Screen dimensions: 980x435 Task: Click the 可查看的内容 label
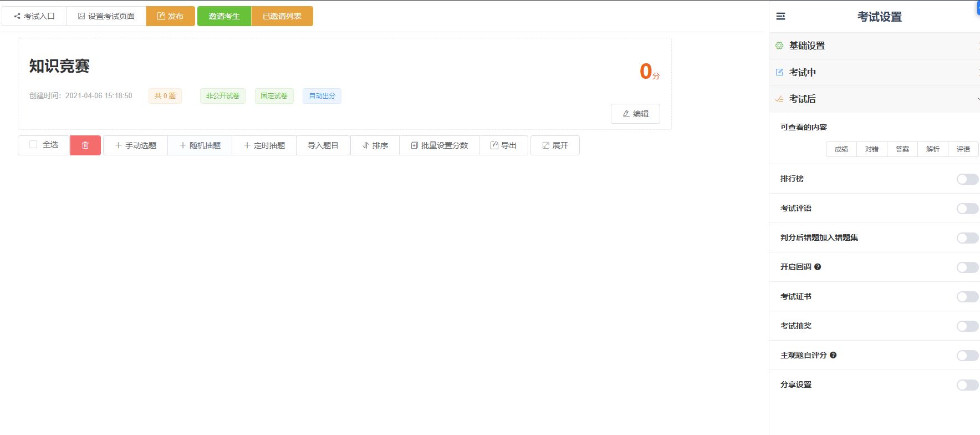click(x=804, y=127)
